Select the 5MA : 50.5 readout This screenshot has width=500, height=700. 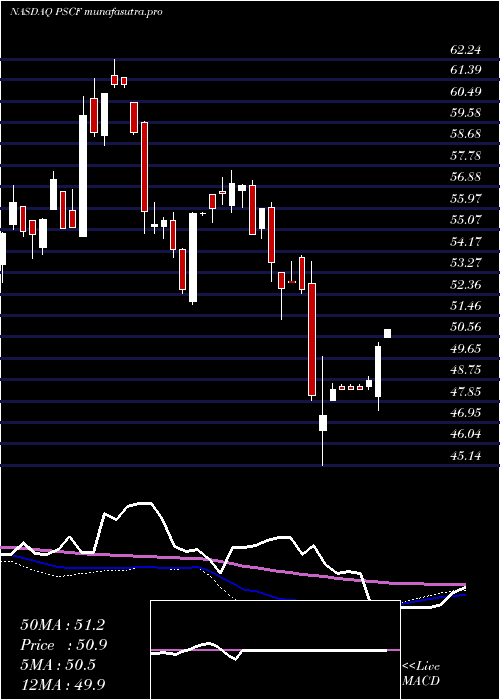(x=58, y=664)
